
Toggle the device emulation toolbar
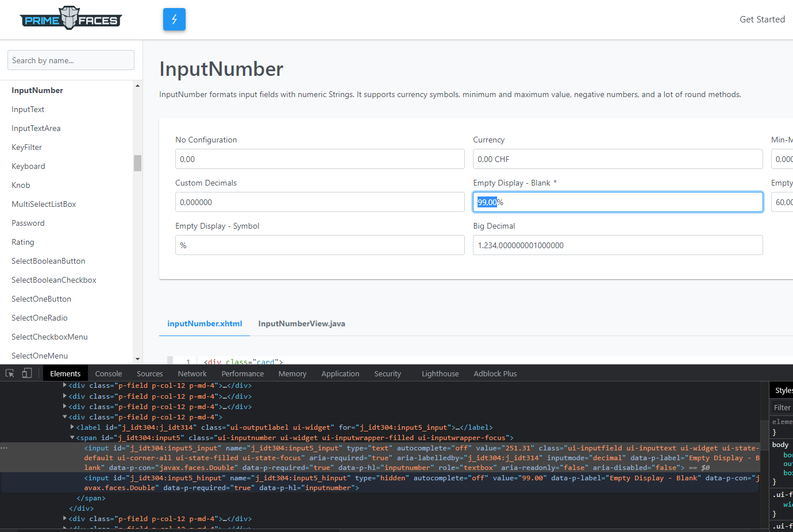26,373
